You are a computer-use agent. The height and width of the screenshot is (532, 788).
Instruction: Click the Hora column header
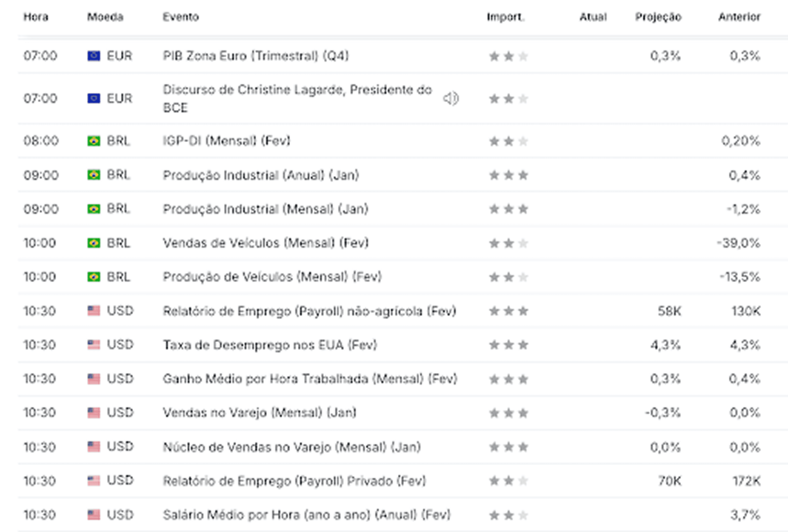[x=36, y=17]
